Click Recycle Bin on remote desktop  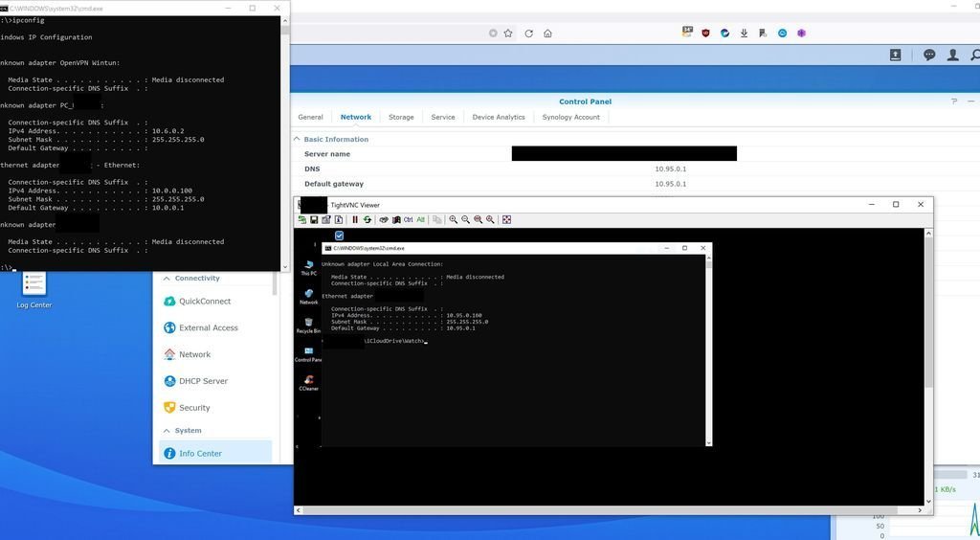click(309, 325)
